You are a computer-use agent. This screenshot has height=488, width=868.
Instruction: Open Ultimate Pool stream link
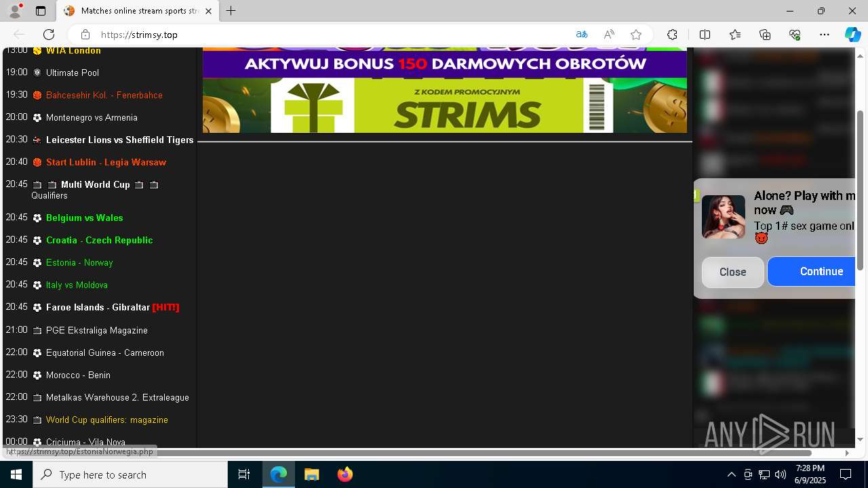pos(73,73)
